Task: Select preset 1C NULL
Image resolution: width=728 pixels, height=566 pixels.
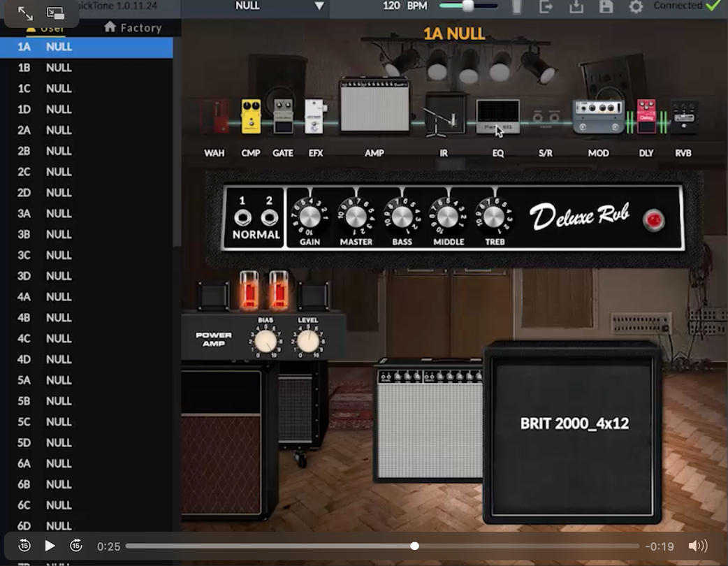Action: 87,89
